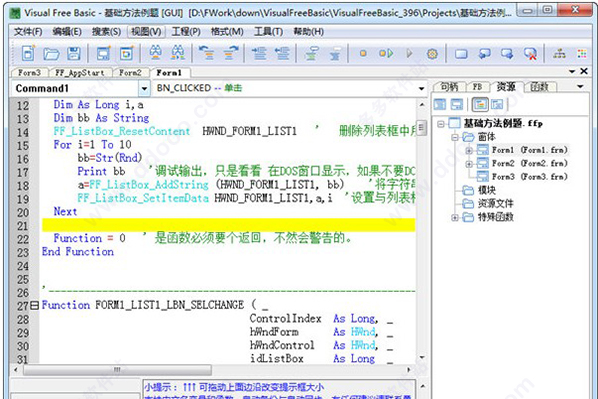Click the first binoculars Find icon

point(155,53)
